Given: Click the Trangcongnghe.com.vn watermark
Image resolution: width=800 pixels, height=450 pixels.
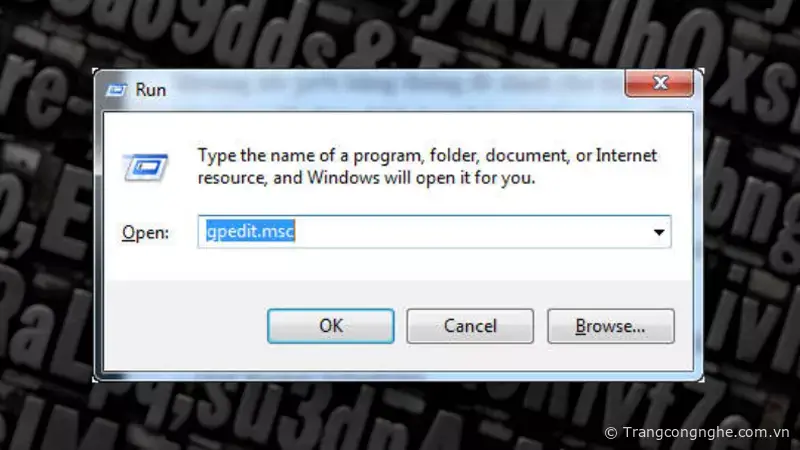Looking at the screenshot, I should click(706, 432).
